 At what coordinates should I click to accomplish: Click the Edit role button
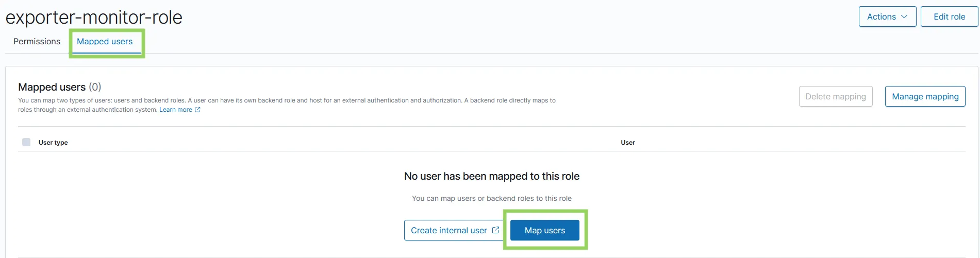[x=949, y=16]
